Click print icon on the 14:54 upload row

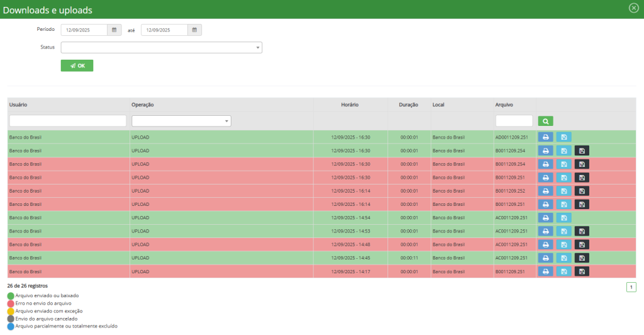click(x=545, y=218)
